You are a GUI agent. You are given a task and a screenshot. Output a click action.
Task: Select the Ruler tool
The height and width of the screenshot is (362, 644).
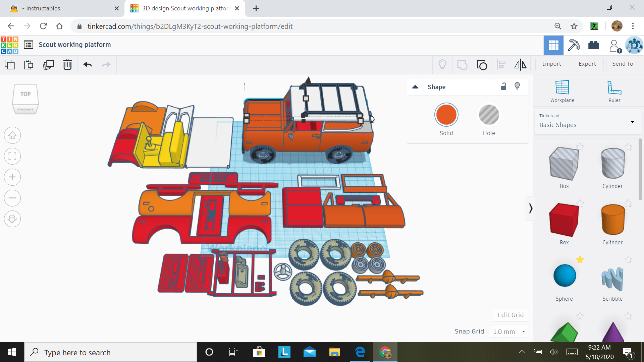click(x=614, y=90)
